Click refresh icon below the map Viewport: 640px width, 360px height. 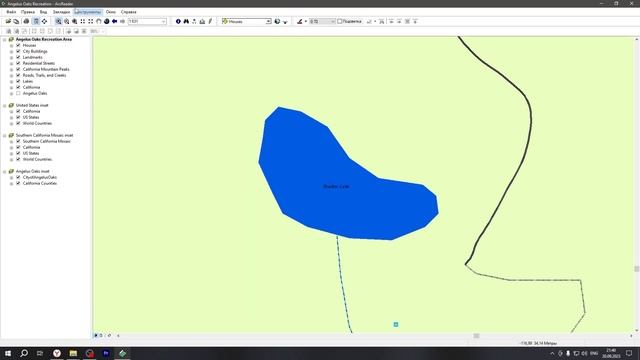click(109, 336)
